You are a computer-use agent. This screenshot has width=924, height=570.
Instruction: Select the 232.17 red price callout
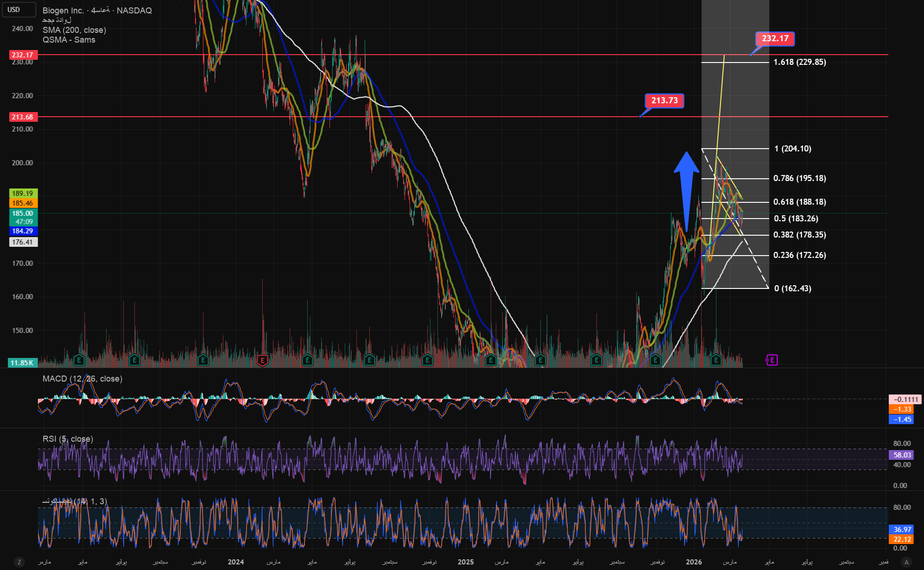(x=775, y=38)
